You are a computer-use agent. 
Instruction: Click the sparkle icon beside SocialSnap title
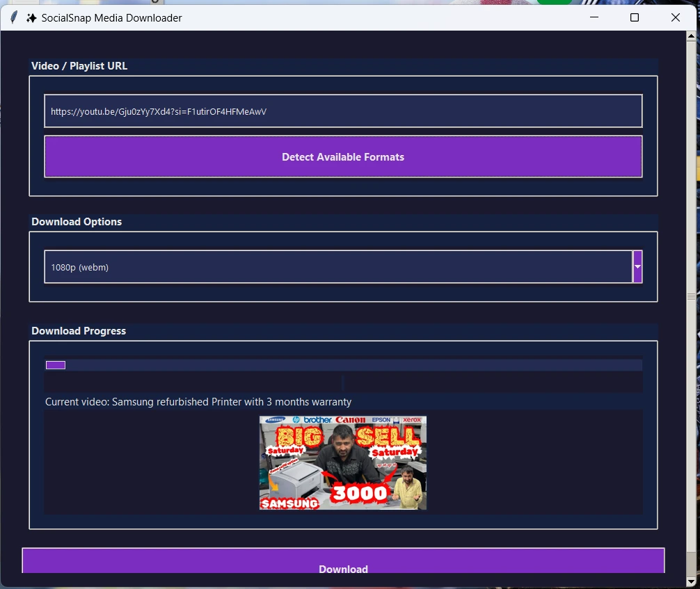click(31, 18)
